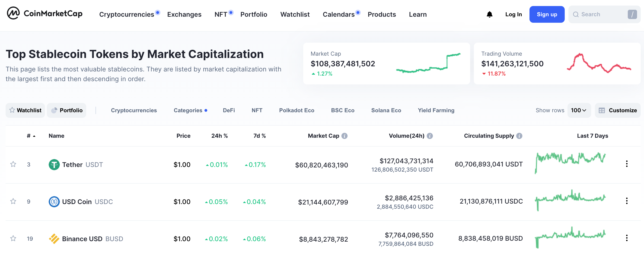Go to Portfolio in top navigation

coord(254,15)
